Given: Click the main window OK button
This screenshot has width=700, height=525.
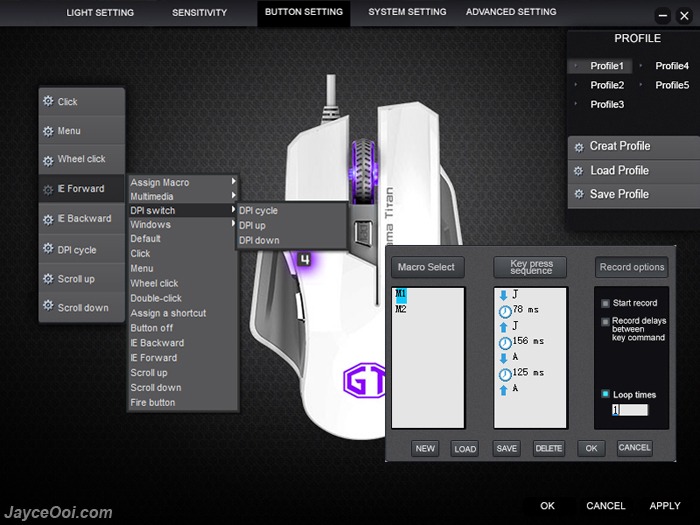Looking at the screenshot, I should (x=547, y=506).
